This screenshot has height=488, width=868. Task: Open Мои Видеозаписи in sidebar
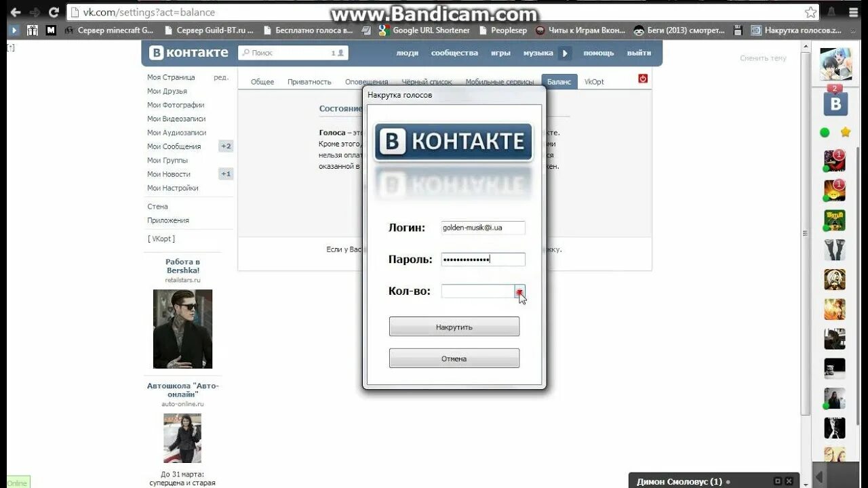point(176,119)
